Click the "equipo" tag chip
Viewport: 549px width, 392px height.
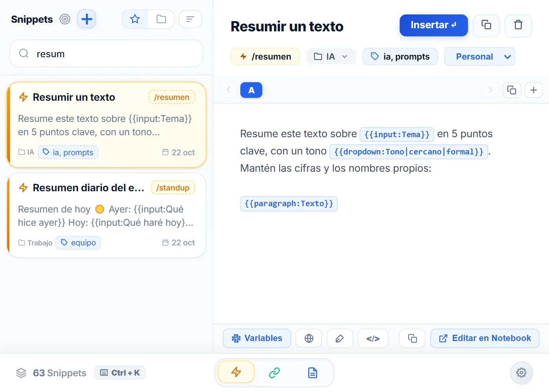click(78, 243)
